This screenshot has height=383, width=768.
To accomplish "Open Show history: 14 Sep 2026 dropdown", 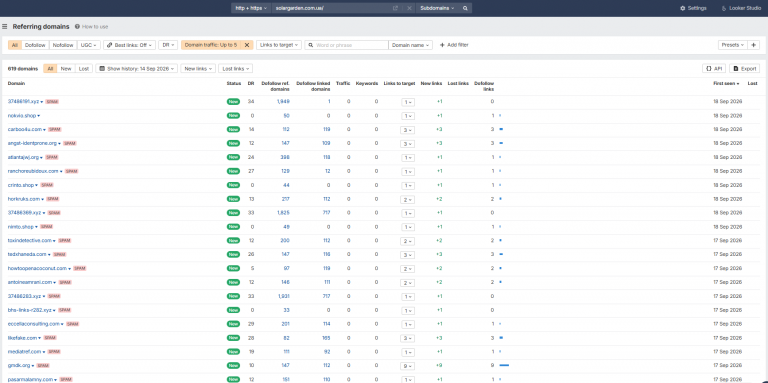I will click(137, 69).
